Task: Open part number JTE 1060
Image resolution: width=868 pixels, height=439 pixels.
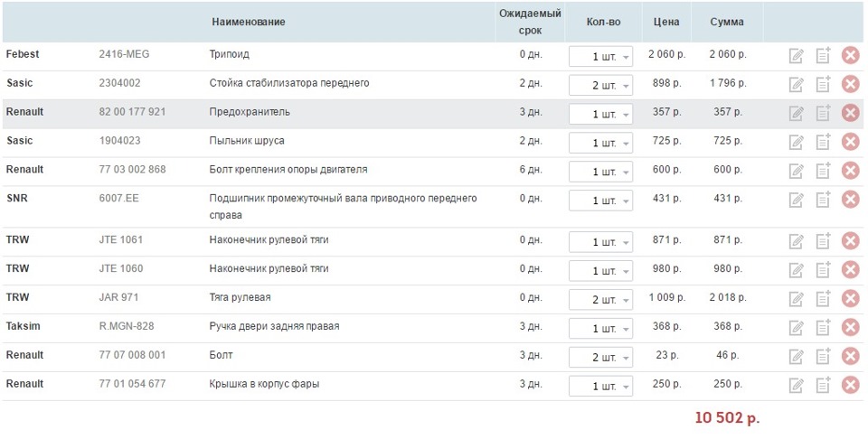Action: [x=121, y=269]
